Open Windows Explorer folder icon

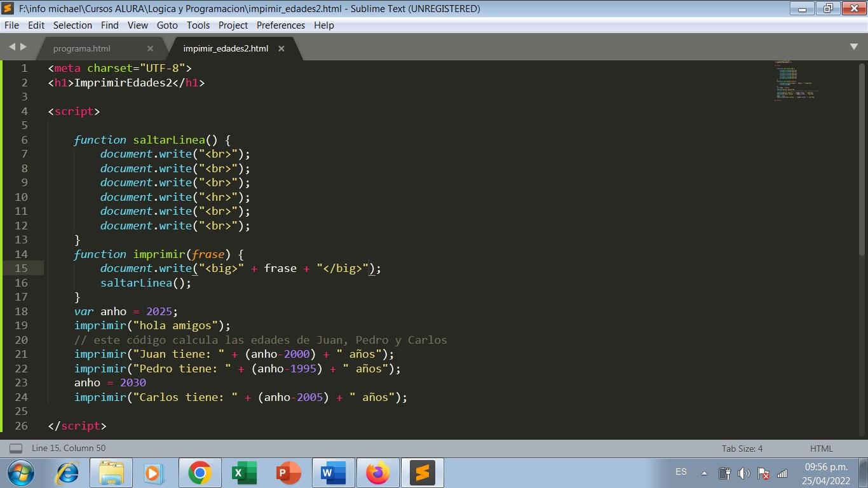pyautogui.click(x=111, y=473)
